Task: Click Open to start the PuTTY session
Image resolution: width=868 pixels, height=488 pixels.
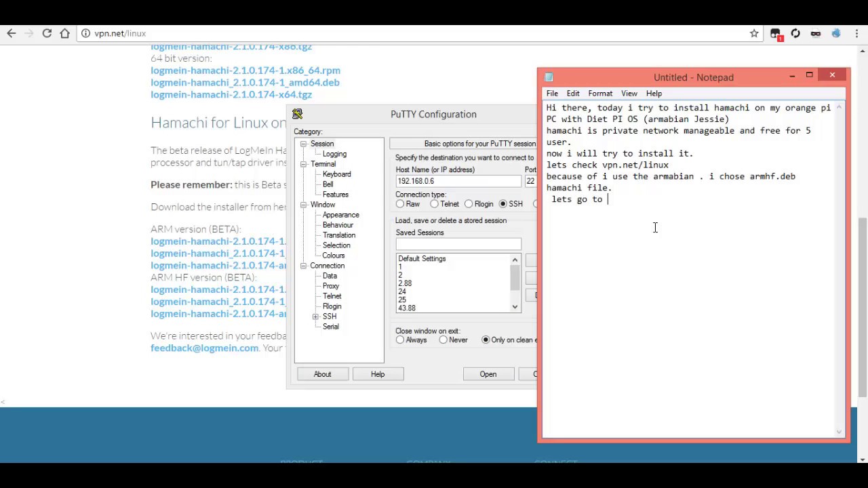Action: pyautogui.click(x=488, y=374)
